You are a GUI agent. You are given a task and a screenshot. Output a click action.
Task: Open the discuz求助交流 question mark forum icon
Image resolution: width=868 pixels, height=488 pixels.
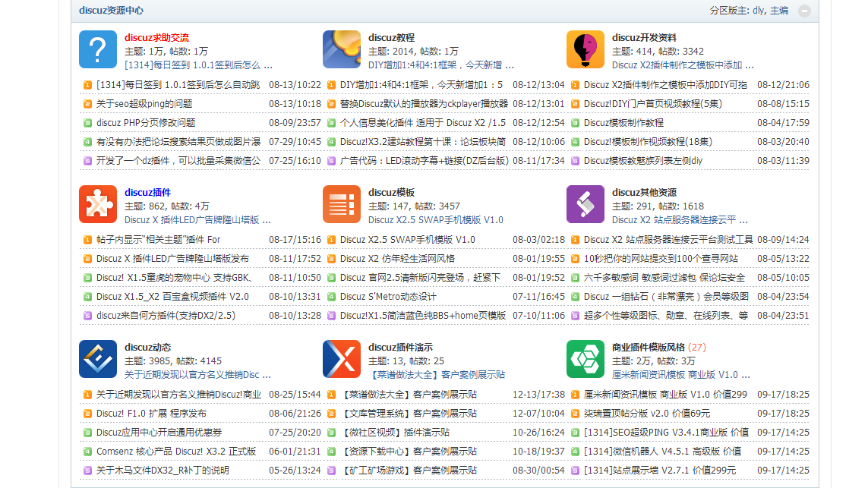point(98,49)
